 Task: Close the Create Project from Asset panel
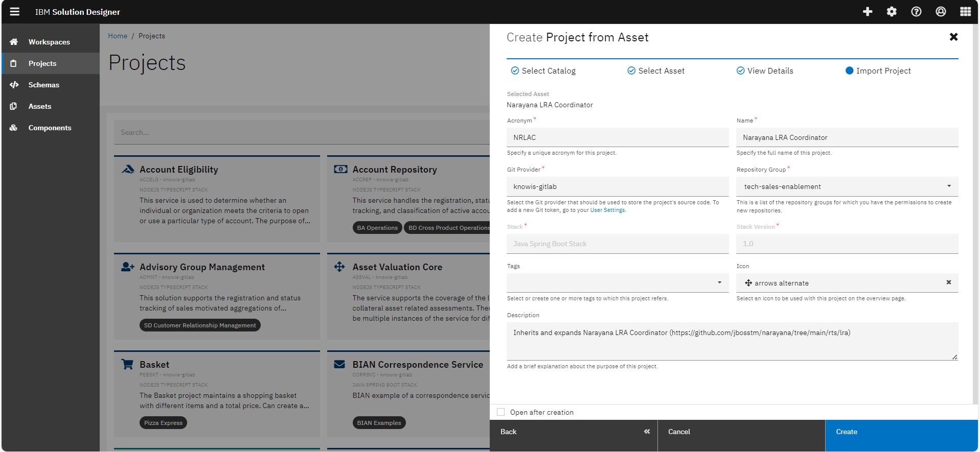[x=953, y=37]
